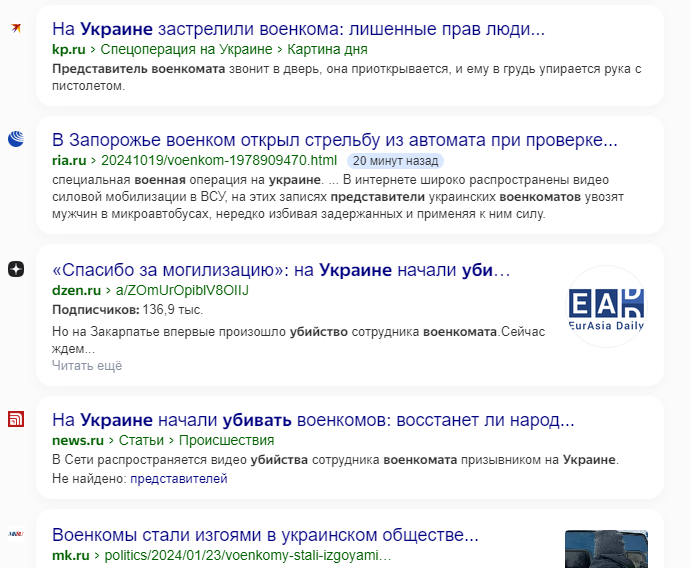Viewport: 691px width, 568px height.
Task: Click the mk.ru domain link
Action: [x=71, y=555]
